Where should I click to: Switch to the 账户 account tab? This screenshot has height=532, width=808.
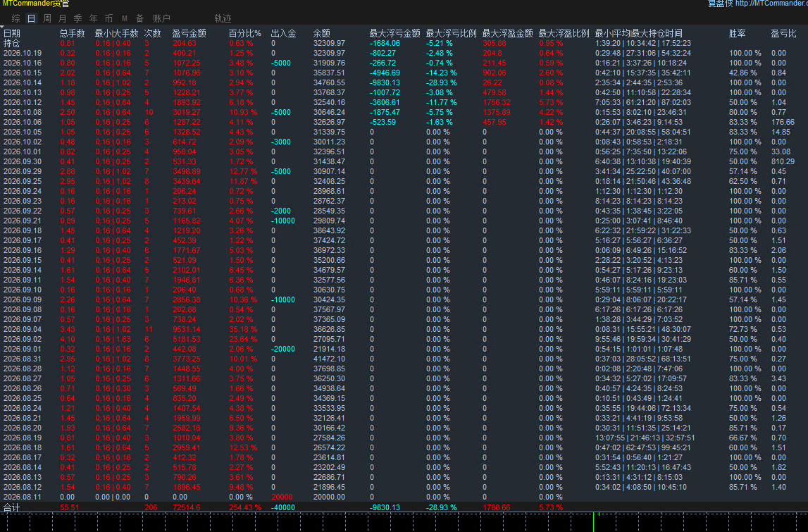pos(161,18)
